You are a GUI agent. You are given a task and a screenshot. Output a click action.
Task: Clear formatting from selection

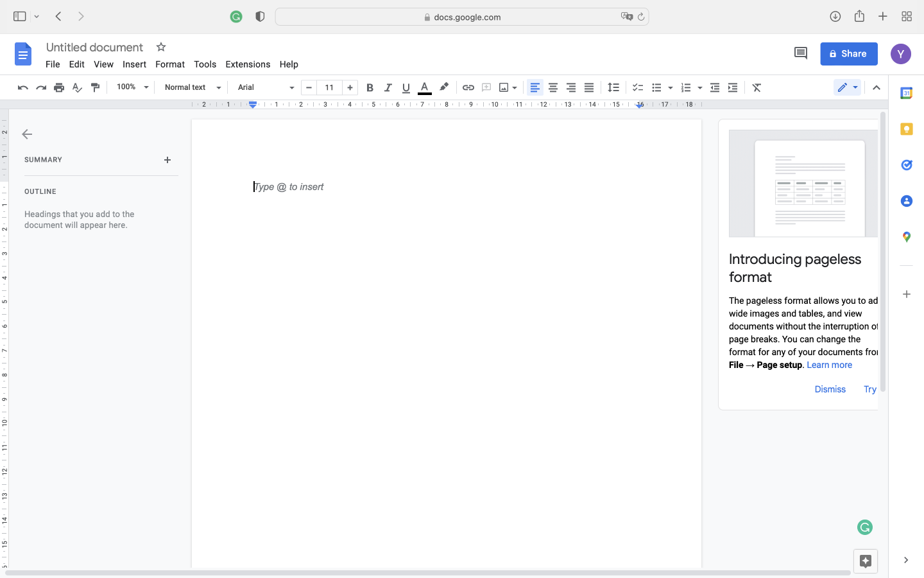click(757, 87)
